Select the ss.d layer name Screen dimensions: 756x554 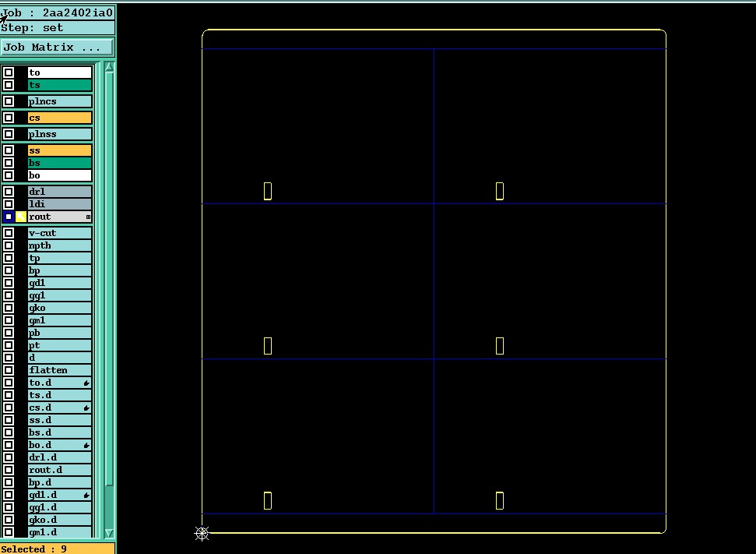[x=60, y=420]
